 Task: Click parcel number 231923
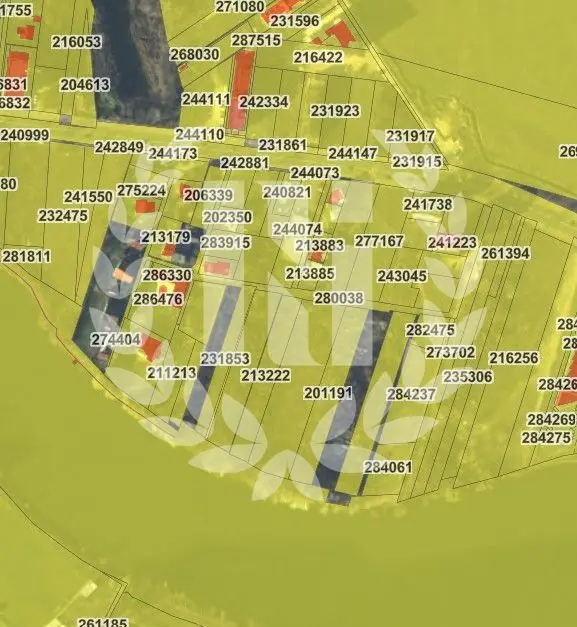335,111
